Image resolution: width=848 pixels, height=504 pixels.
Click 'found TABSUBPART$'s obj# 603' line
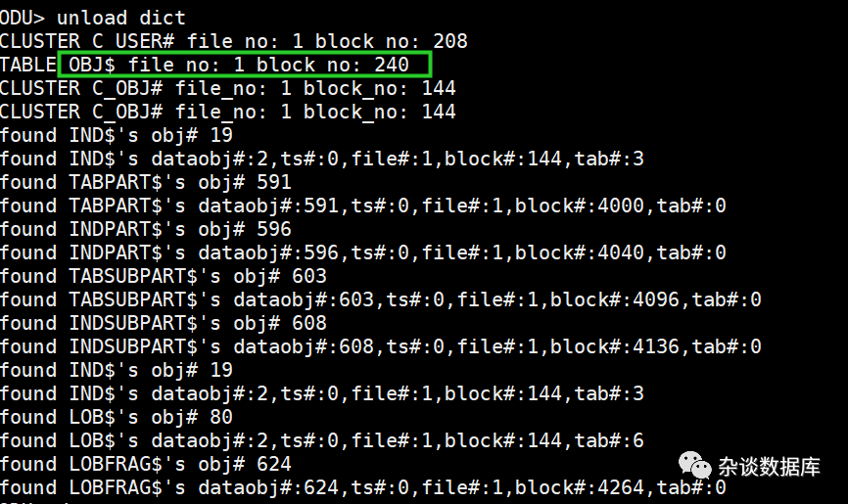[x=164, y=276]
